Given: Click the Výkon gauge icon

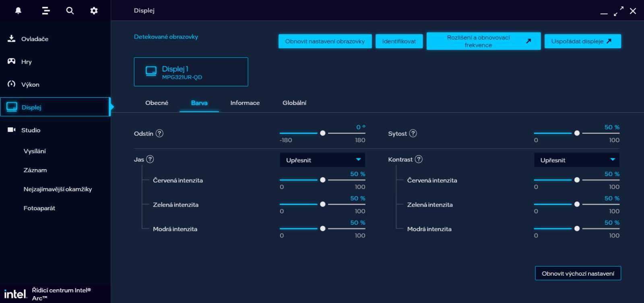Looking at the screenshot, I should click(11, 84).
